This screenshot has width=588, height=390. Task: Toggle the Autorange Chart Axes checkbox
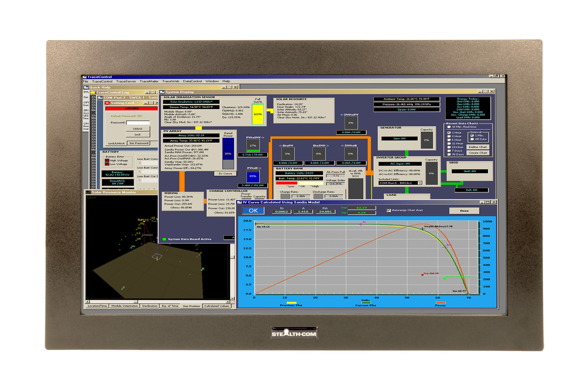pyautogui.click(x=389, y=210)
